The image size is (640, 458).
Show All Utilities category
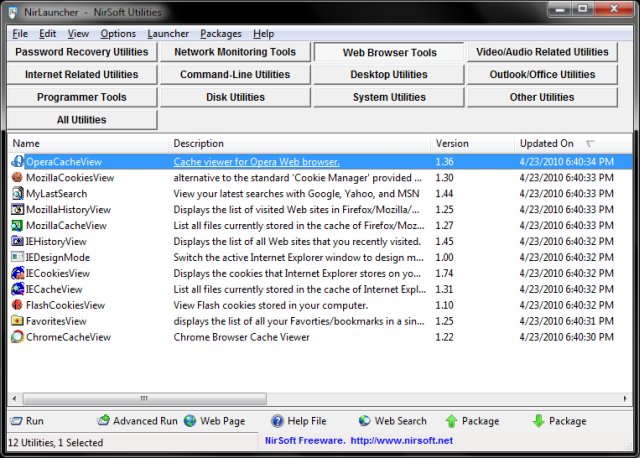(x=82, y=120)
